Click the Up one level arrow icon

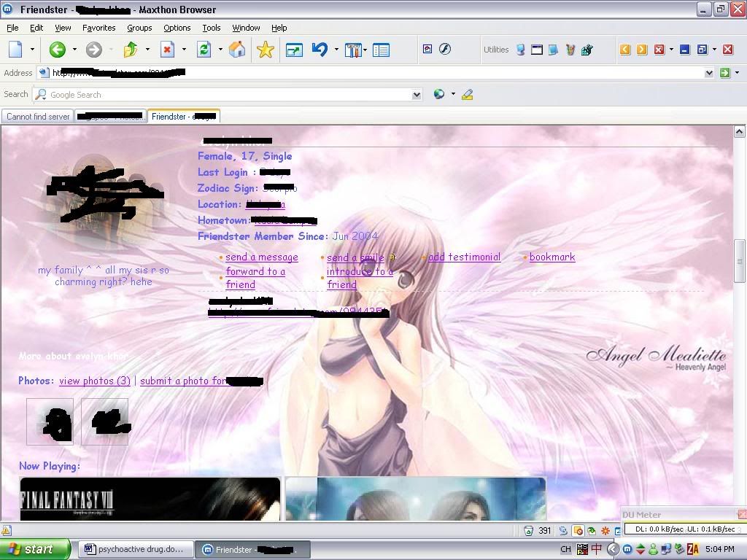131,49
